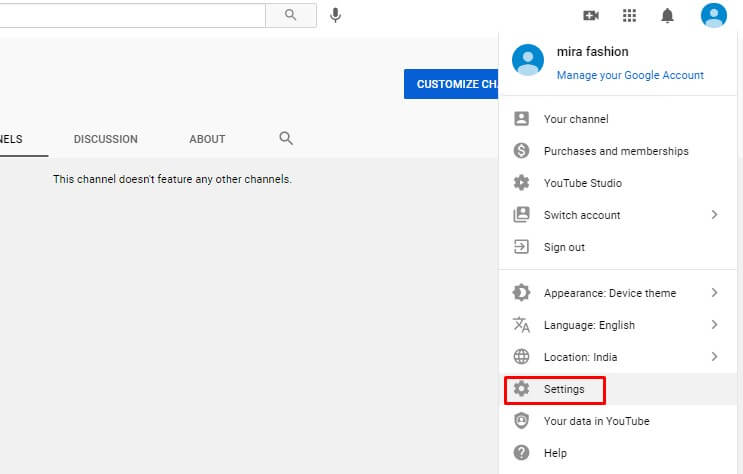Expand the Appearance submenu chevron

714,292
